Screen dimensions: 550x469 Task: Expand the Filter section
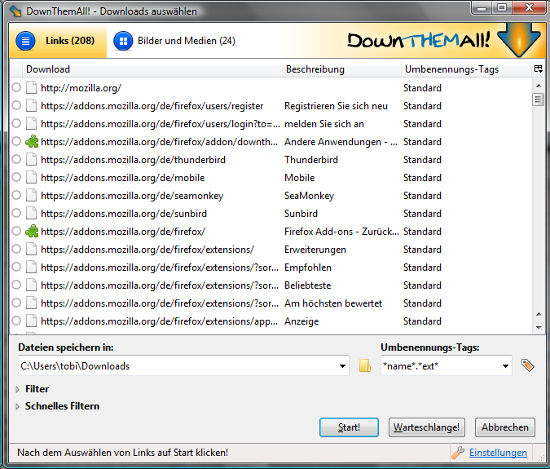pyautogui.click(x=18, y=389)
